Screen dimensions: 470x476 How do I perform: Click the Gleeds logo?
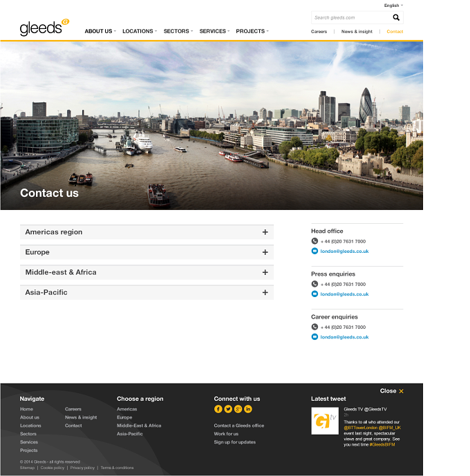click(44, 28)
